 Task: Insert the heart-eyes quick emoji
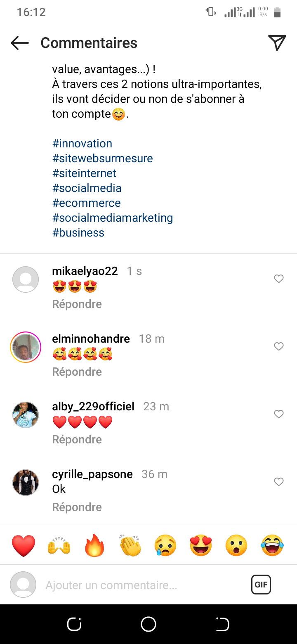tap(201, 545)
